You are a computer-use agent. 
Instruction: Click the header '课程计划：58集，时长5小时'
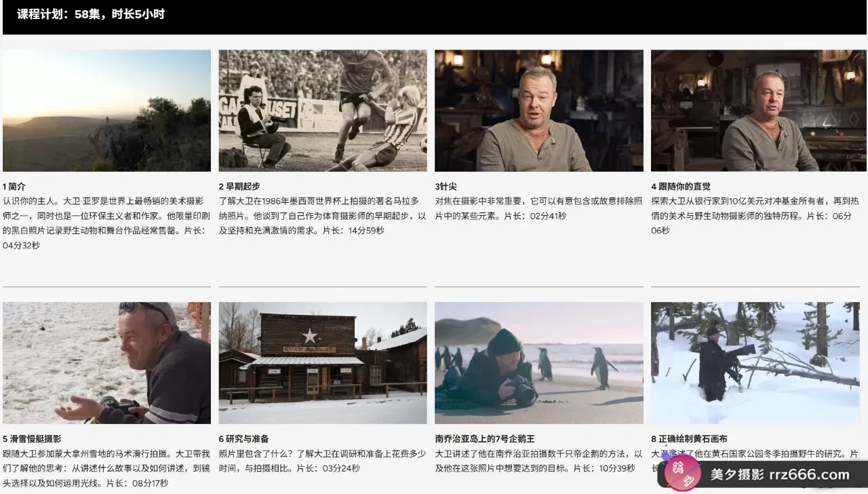pos(91,14)
